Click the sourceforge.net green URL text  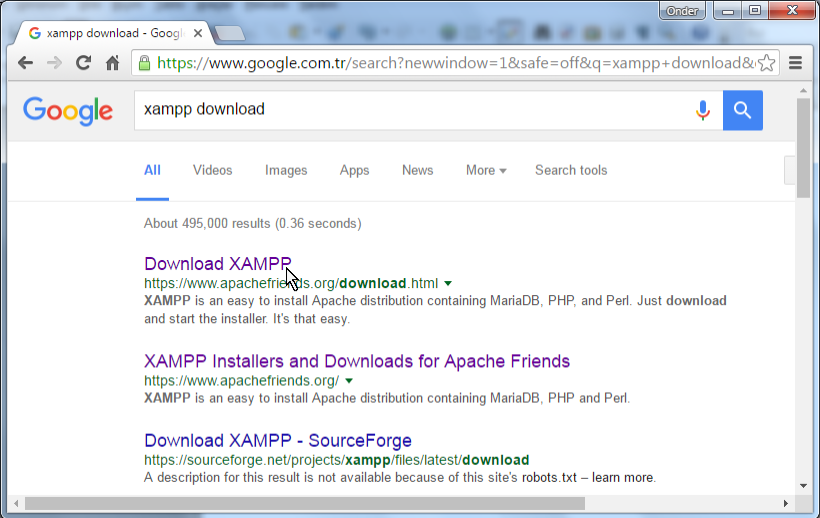[336, 460]
